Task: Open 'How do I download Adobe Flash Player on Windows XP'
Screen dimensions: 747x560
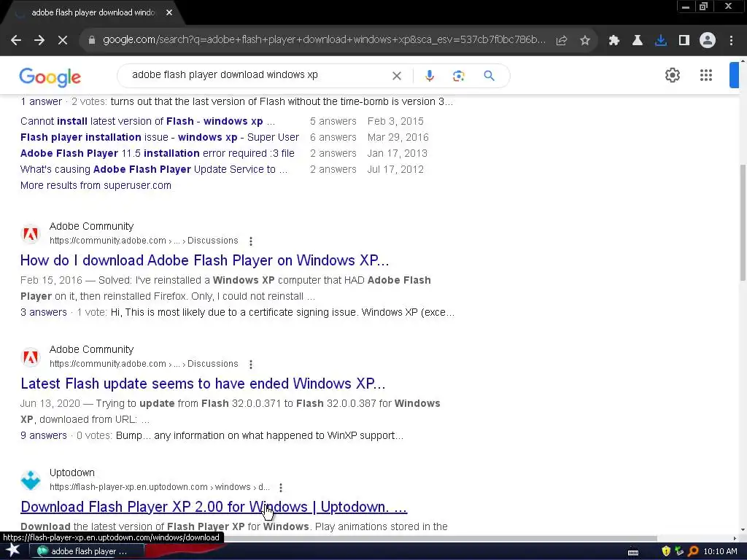Action: 204,260
